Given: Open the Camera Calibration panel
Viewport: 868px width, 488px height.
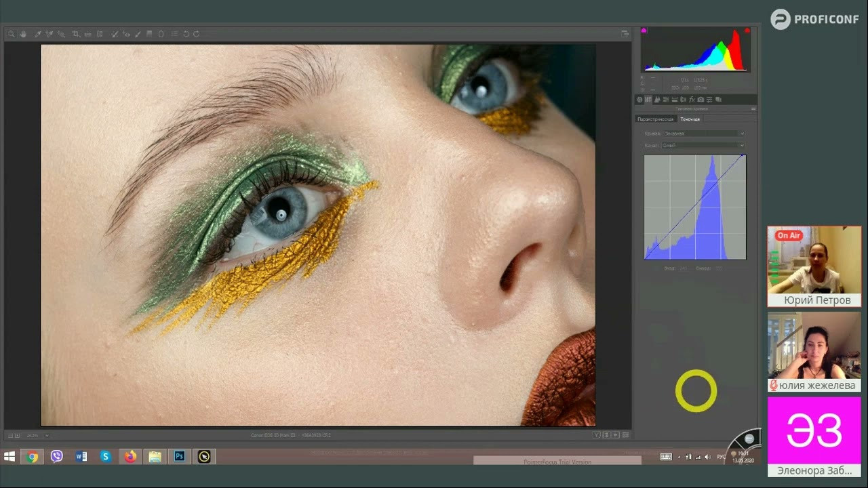Looking at the screenshot, I should point(701,99).
